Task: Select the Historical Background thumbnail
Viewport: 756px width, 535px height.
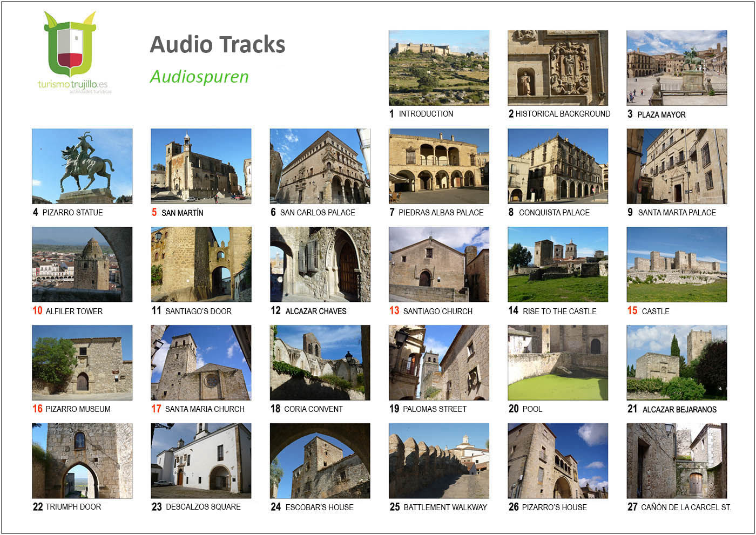Action: [x=558, y=68]
